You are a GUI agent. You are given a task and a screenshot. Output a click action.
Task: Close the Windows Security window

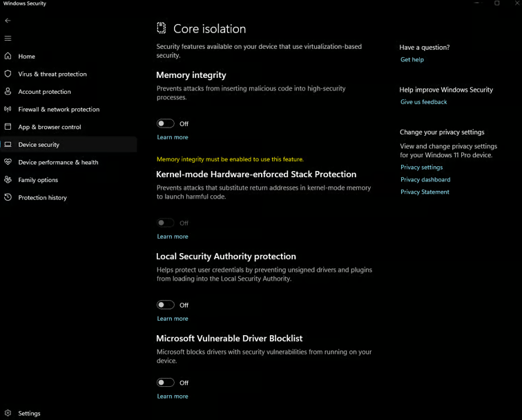(517, 3)
